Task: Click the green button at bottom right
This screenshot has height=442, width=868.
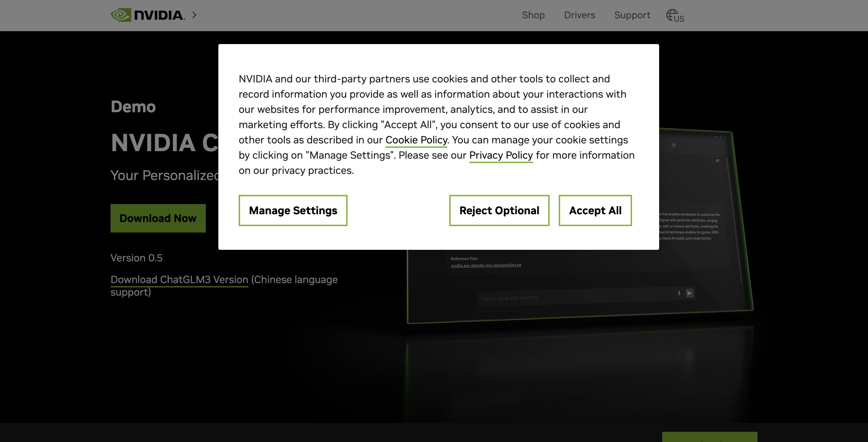Action: (x=709, y=437)
